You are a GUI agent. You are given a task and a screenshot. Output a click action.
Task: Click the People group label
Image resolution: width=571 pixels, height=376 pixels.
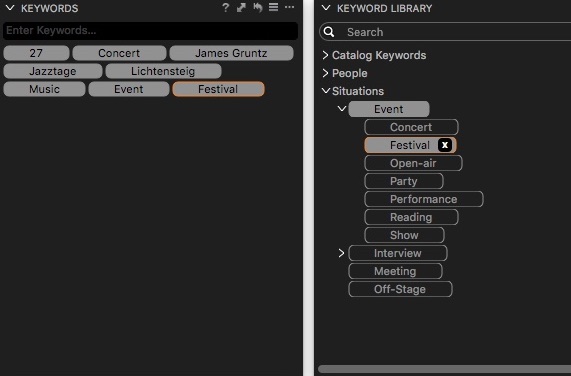point(350,73)
